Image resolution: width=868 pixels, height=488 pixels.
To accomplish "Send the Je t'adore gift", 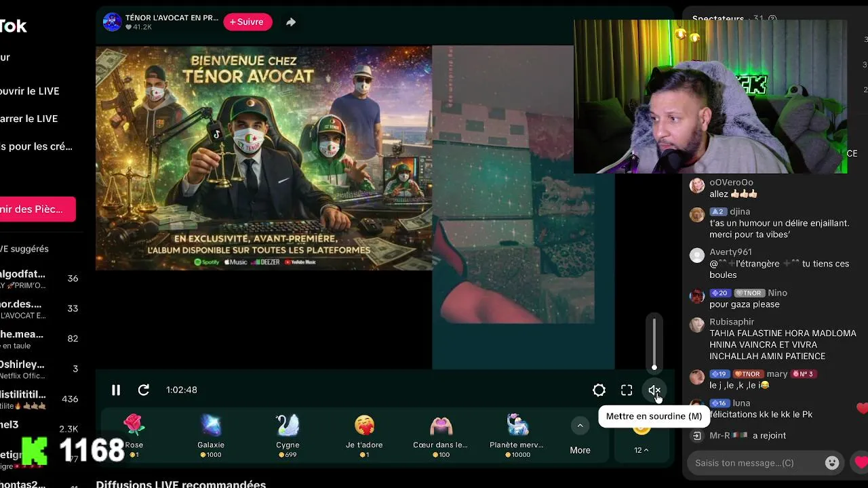I will coord(364,434).
